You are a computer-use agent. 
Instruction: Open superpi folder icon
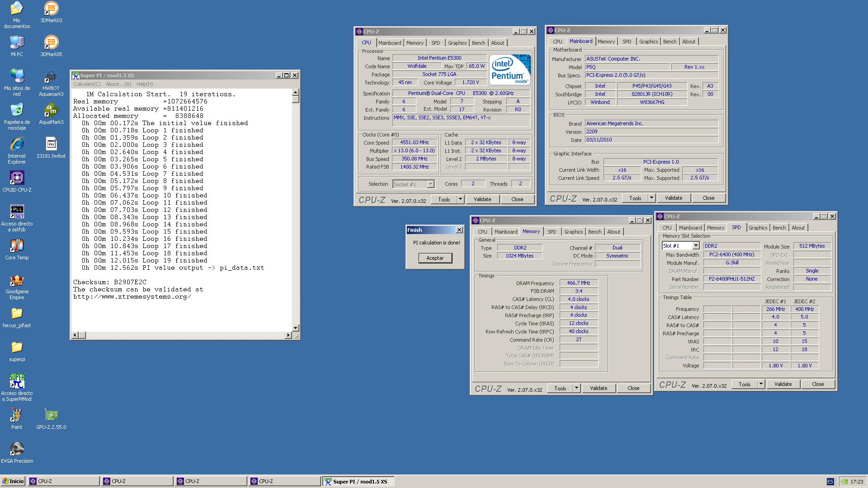coord(17,351)
